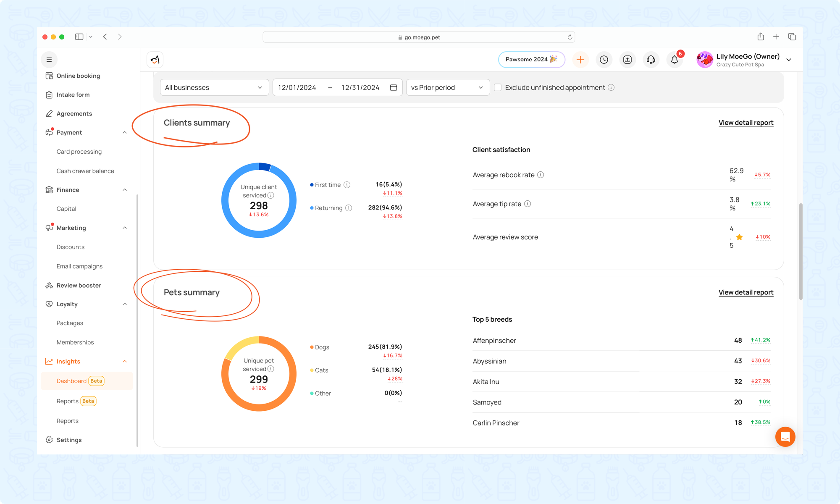
Task: Open the clock history icon
Action: click(604, 60)
